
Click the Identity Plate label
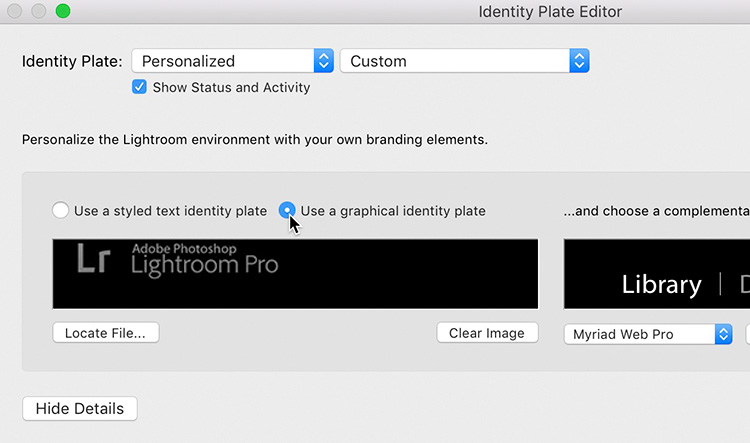[72, 61]
